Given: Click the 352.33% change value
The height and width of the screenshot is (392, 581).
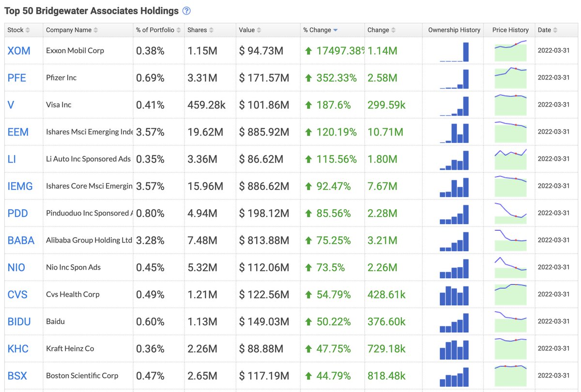Looking at the screenshot, I should click(x=336, y=78).
